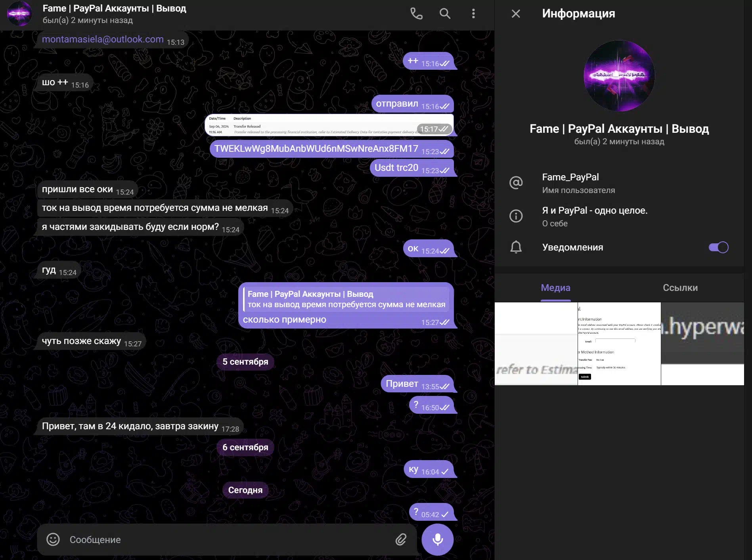The width and height of the screenshot is (752, 560).
Task: Click the 'пришли все оки' message
Action: click(87, 189)
